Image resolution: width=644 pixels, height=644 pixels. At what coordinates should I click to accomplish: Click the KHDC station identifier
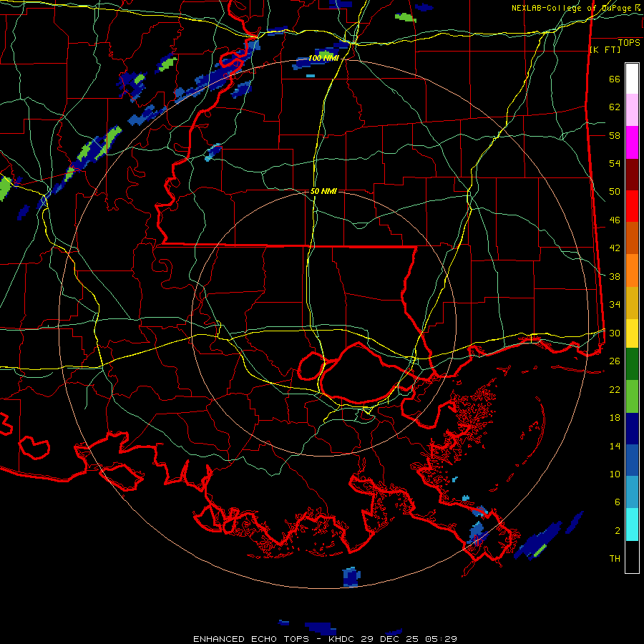point(343,639)
